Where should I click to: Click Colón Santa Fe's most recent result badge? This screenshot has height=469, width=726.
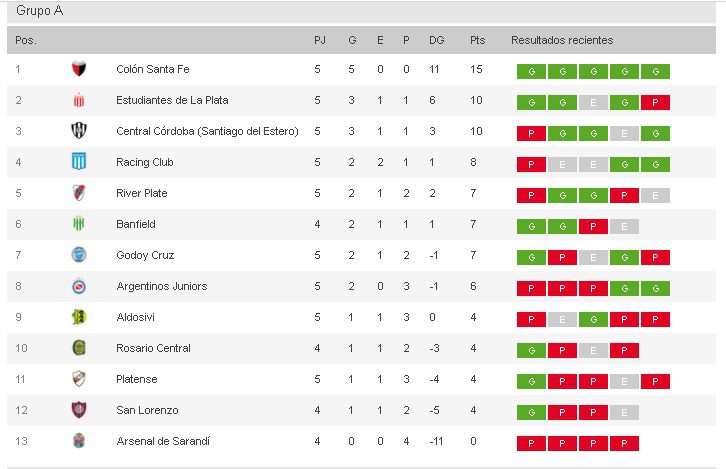coord(655,72)
